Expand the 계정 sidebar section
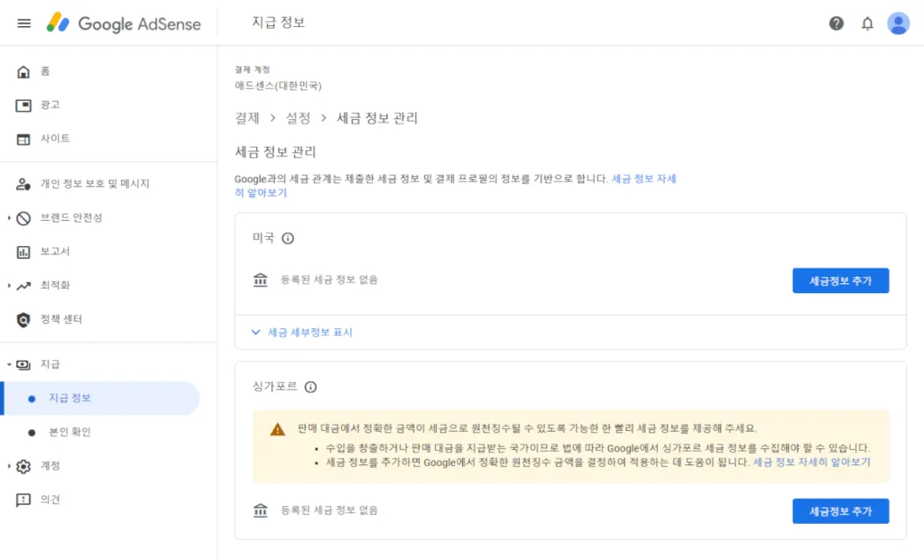The height and width of the screenshot is (560, 924). point(10,466)
